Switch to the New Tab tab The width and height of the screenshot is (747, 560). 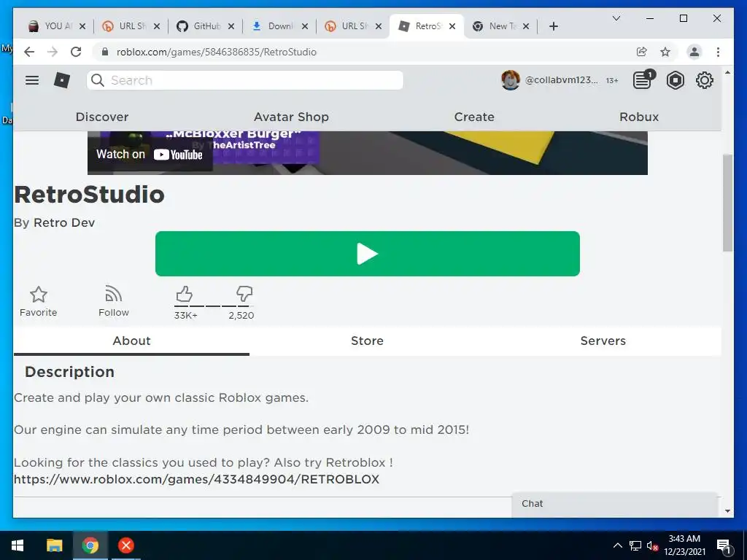(x=496, y=26)
